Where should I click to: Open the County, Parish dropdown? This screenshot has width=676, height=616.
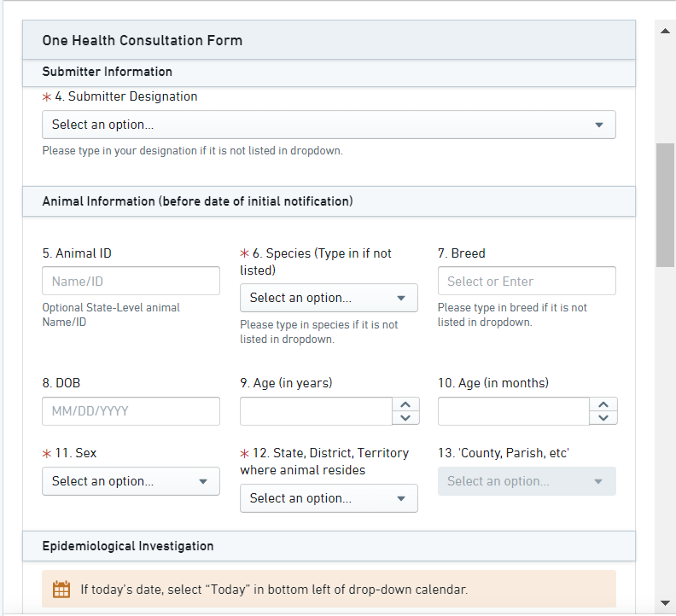527,481
